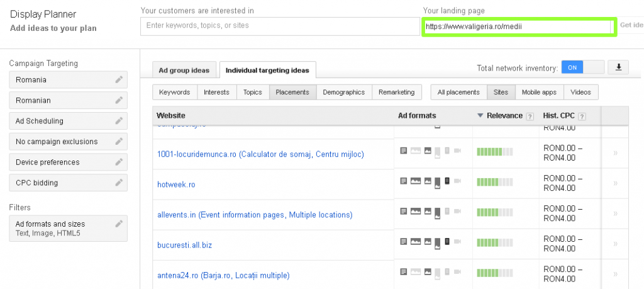
Task: Open the Interests targeting tab
Action: point(216,92)
